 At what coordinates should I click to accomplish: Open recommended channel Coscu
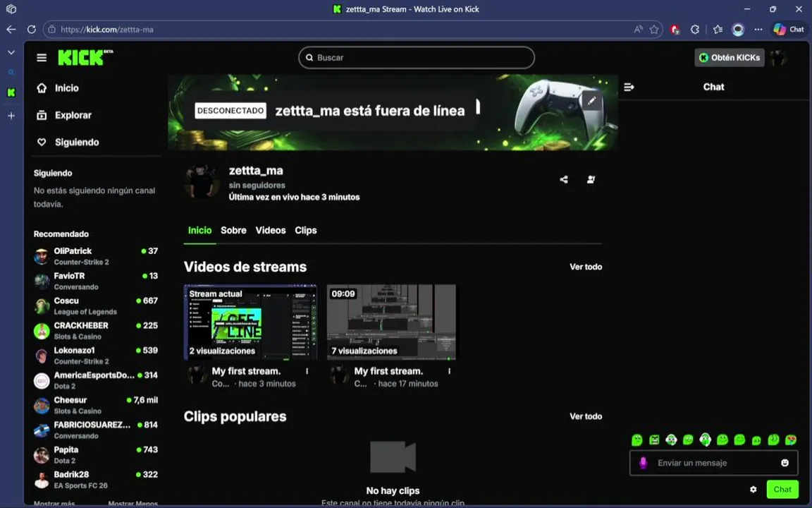click(x=96, y=306)
